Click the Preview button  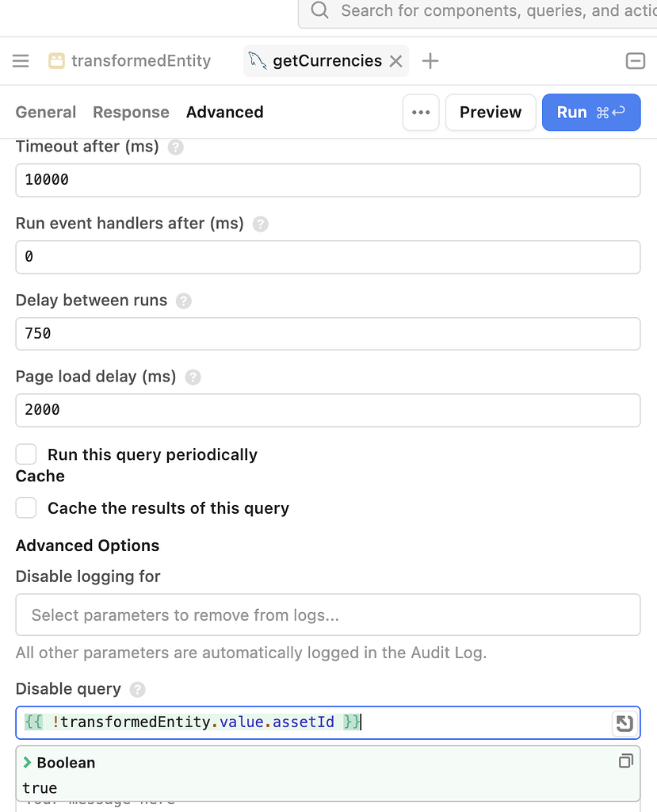coord(491,113)
